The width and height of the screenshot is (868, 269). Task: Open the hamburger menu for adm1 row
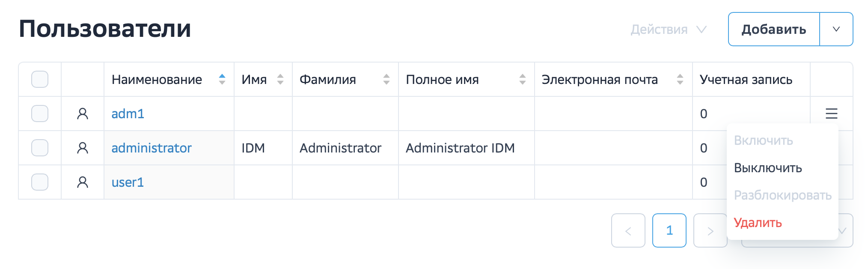tap(831, 114)
